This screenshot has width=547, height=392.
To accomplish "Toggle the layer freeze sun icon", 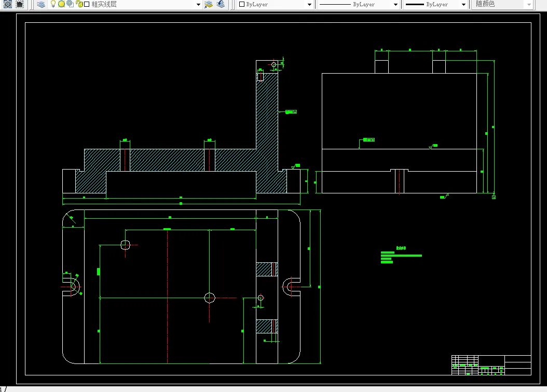I will click(61, 4).
